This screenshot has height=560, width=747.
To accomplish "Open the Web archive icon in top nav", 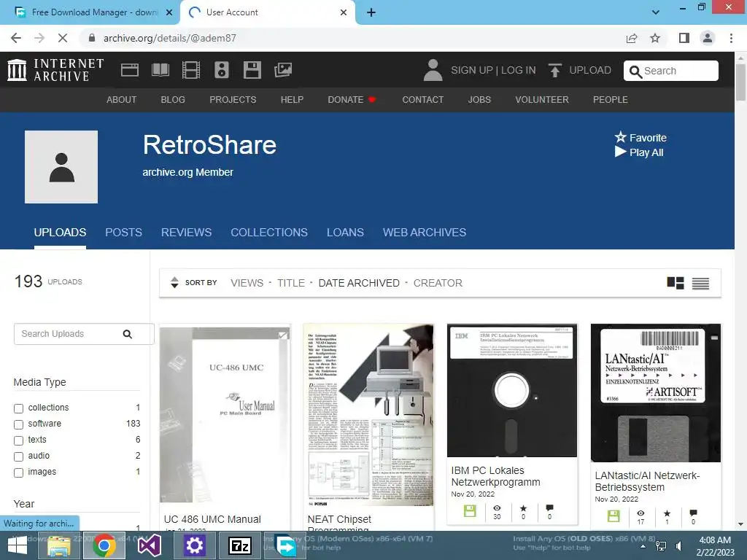I will [130, 70].
